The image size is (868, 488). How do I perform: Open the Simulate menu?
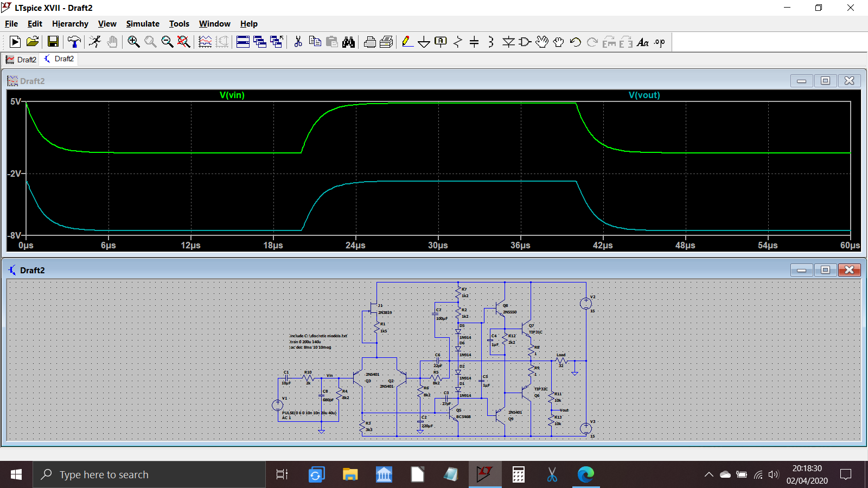point(143,24)
